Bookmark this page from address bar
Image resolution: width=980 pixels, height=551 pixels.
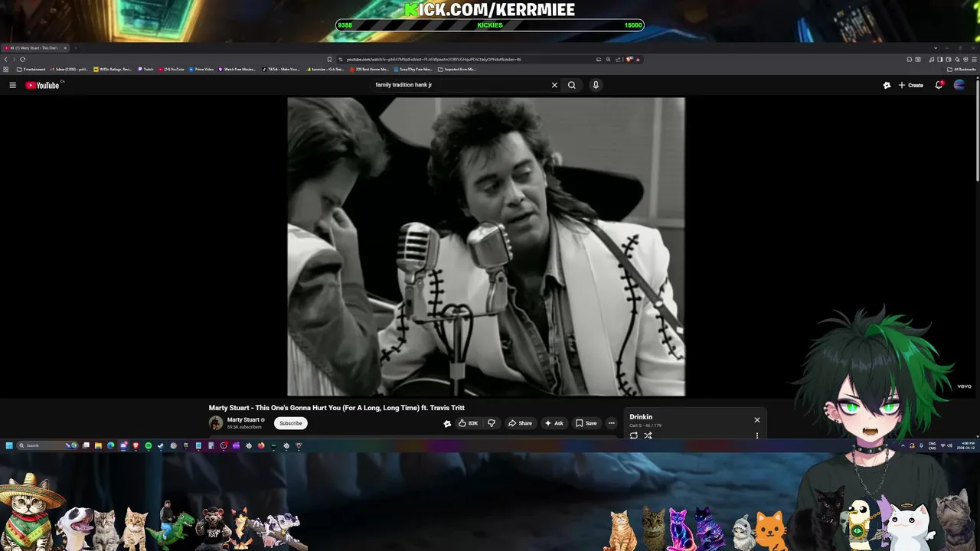point(329,59)
